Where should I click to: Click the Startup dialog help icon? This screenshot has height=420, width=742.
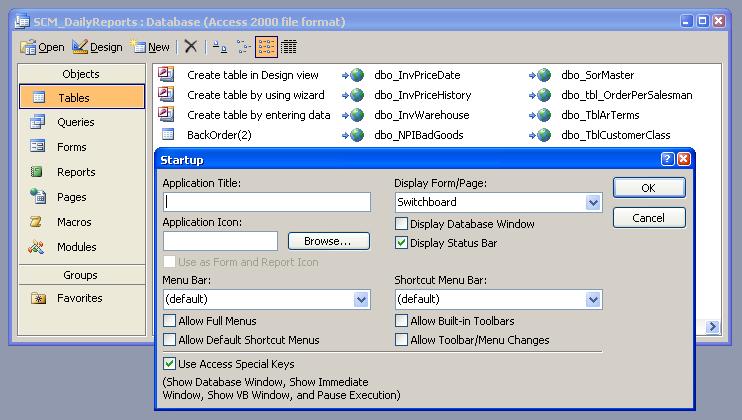(667, 159)
